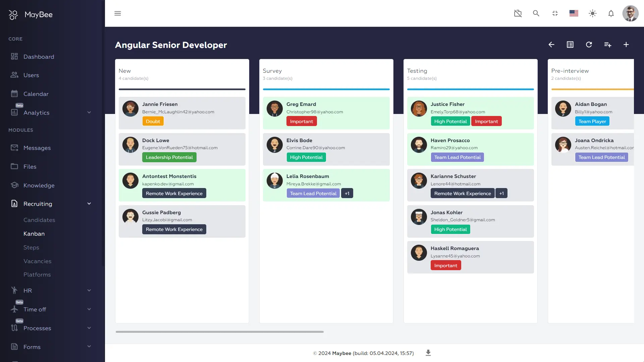The width and height of the screenshot is (644, 362).
Task: Click the hamburger menu icon to collapse the sidebar
Action: point(117,13)
